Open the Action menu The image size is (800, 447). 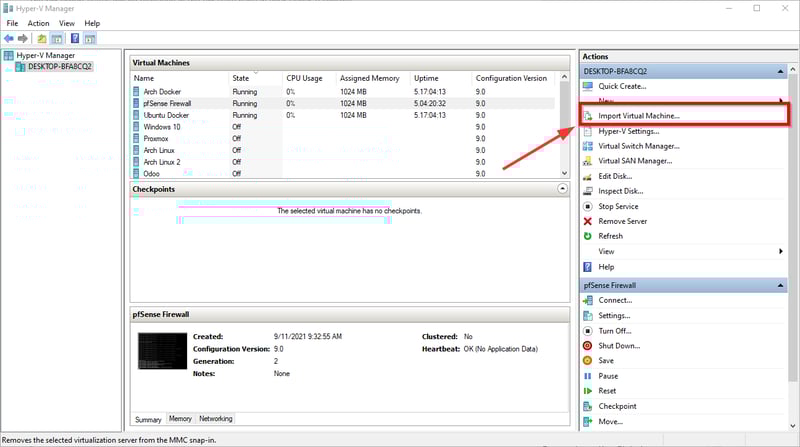(39, 23)
